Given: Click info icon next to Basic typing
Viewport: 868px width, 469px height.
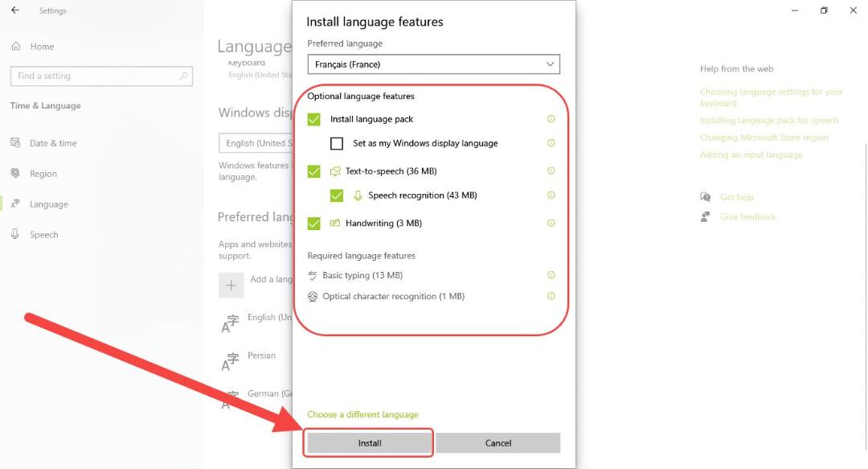Looking at the screenshot, I should click(x=551, y=275).
